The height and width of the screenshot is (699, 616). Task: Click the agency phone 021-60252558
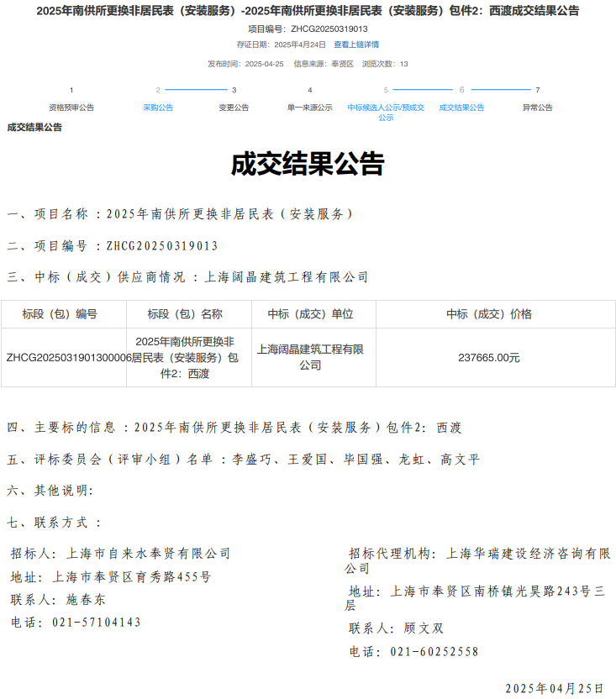click(x=434, y=652)
